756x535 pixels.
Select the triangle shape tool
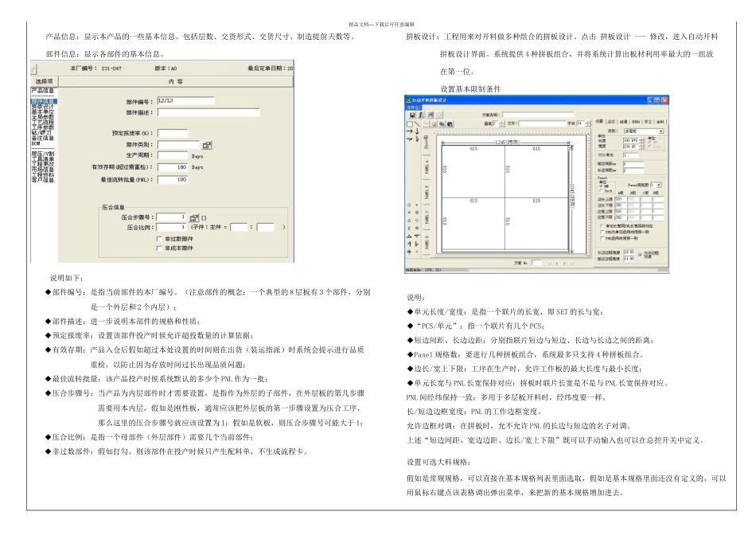tap(409, 220)
